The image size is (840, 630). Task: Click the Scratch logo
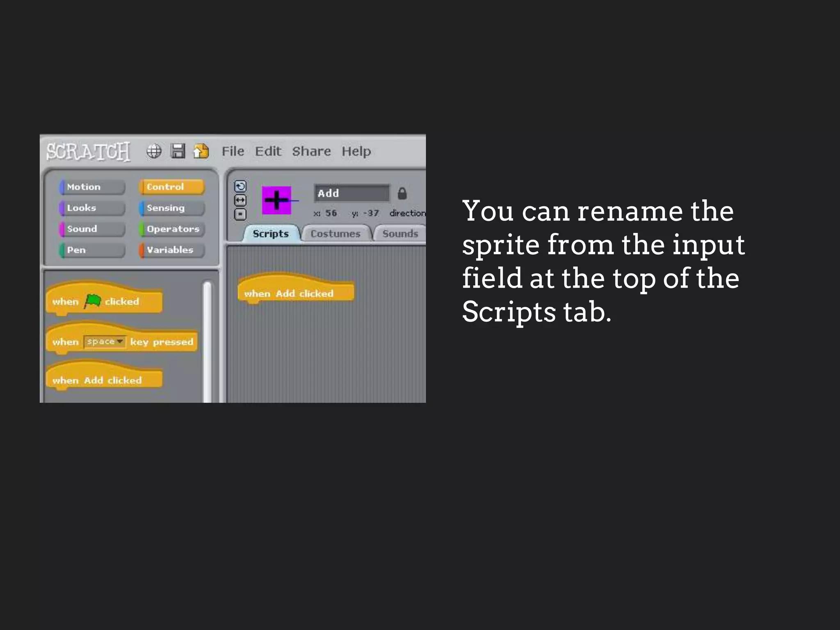[88, 151]
